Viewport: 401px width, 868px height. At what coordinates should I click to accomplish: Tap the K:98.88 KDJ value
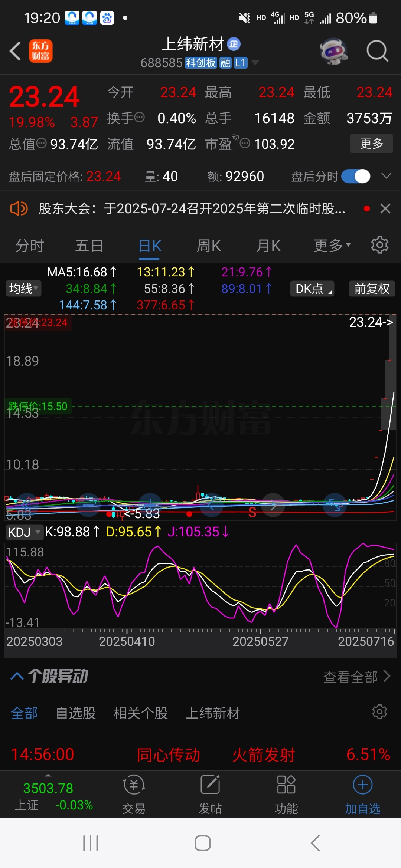click(x=72, y=532)
